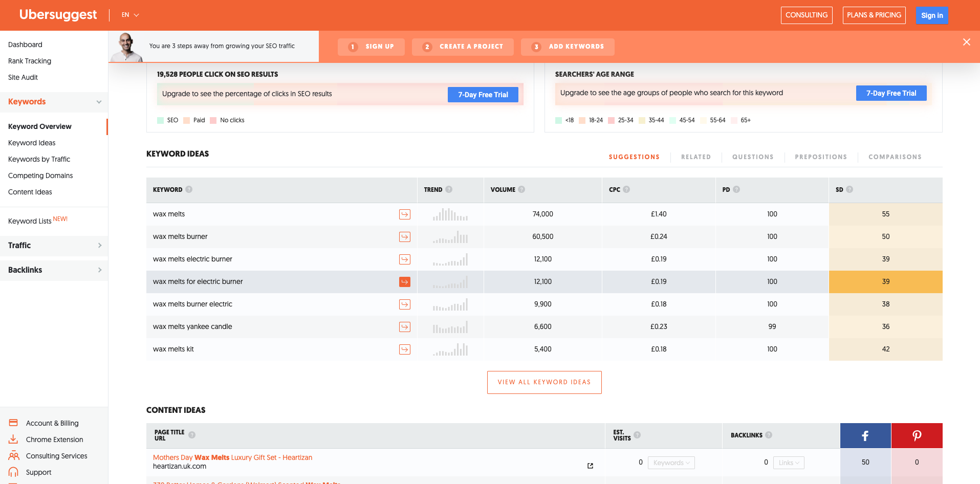Viewport: 980px width, 484px height.
Task: Click the Sign in button
Action: coord(932,15)
